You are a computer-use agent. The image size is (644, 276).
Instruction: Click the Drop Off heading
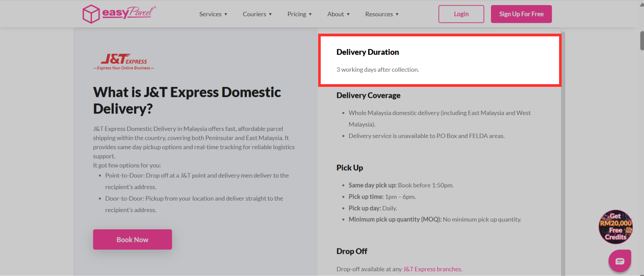click(352, 251)
